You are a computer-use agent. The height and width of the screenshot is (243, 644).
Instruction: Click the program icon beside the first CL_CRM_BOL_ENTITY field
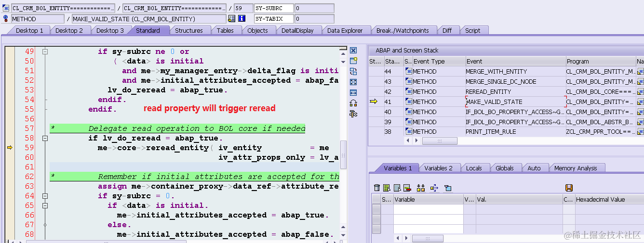coord(6,8)
